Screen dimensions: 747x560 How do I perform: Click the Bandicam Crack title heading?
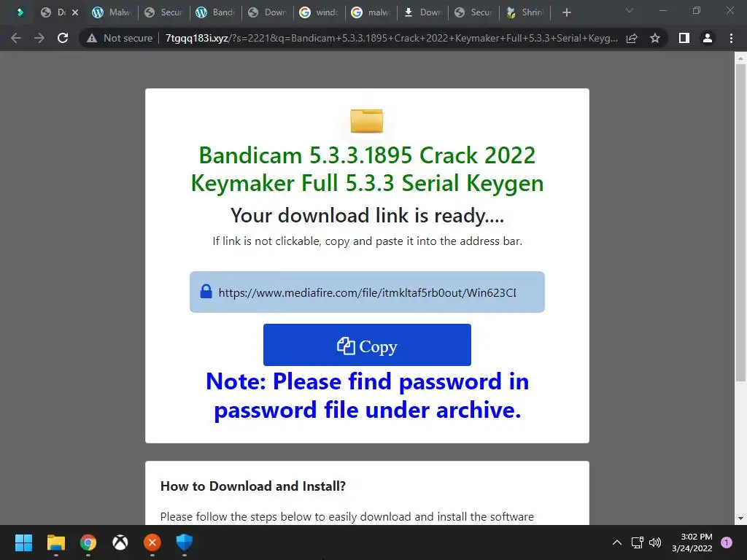pos(367,169)
